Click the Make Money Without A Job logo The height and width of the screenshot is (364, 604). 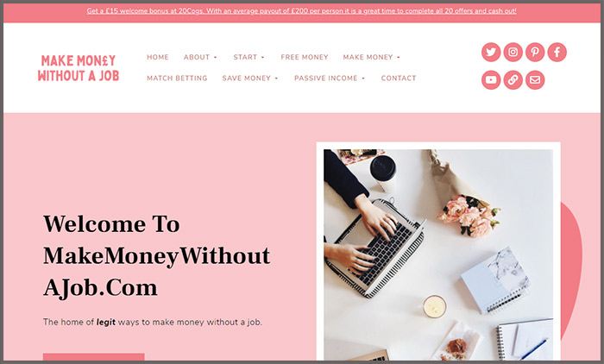click(x=79, y=68)
